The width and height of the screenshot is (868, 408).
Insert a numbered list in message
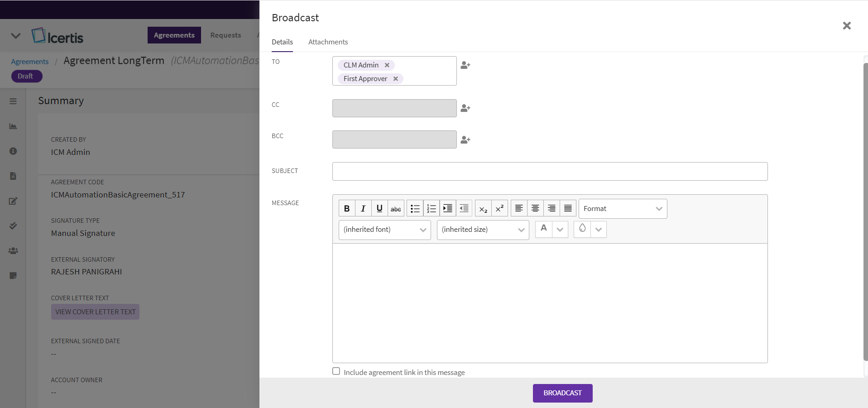[x=432, y=209]
